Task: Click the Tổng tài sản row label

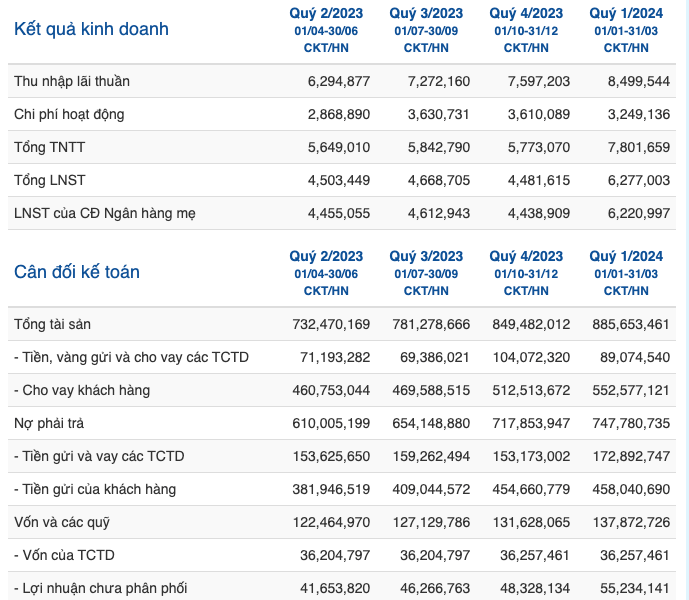Action: (52, 324)
